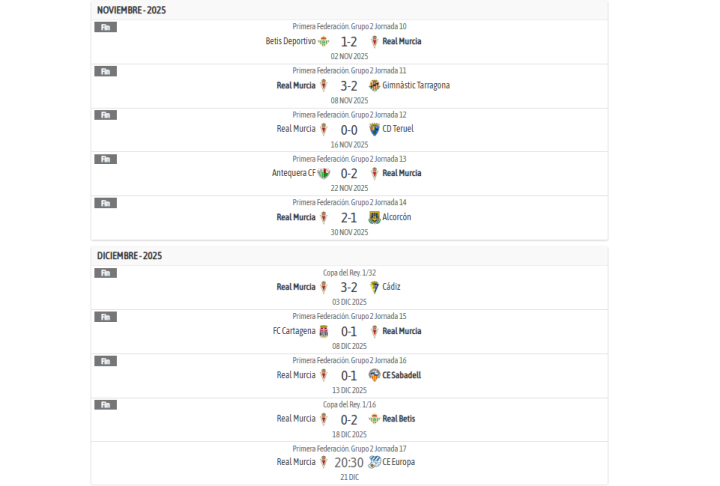Click the FC Cartagena crest icon
720x486 pixels.
[323, 331]
